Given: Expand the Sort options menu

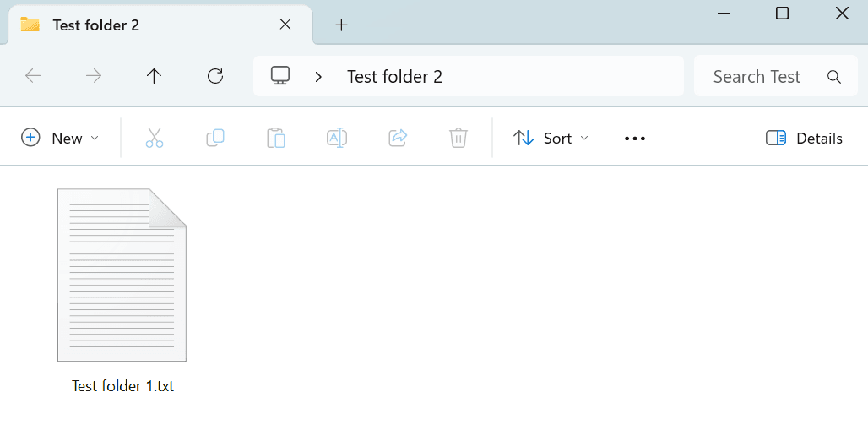Looking at the screenshot, I should (551, 138).
